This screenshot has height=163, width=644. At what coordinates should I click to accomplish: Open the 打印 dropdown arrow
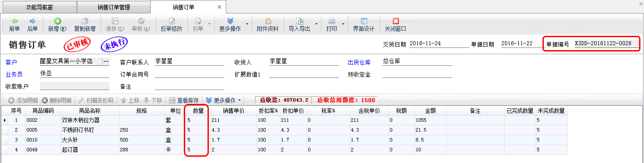[343, 24]
